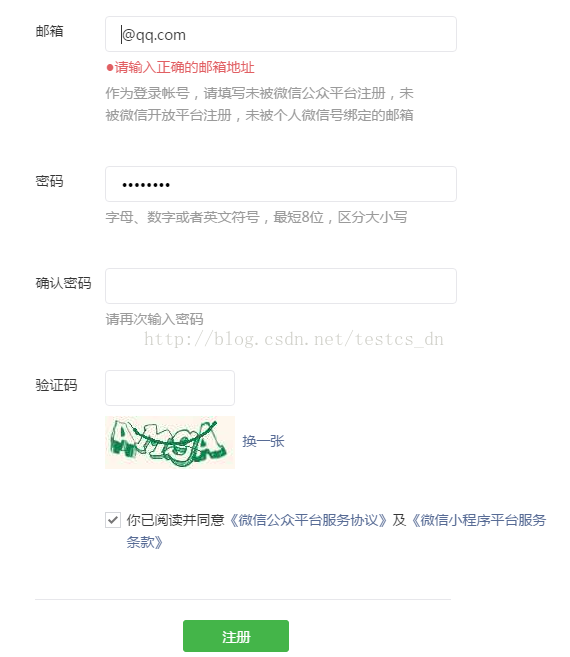The height and width of the screenshot is (657, 570).
Task: Select the 确认密码 confirm password field
Action: click(281, 286)
